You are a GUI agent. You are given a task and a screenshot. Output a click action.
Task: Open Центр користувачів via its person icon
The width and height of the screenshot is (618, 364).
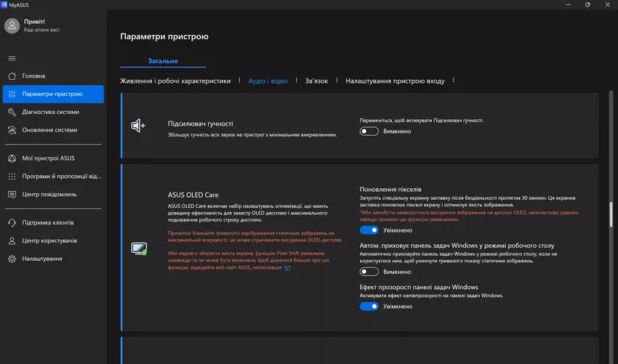(12, 240)
